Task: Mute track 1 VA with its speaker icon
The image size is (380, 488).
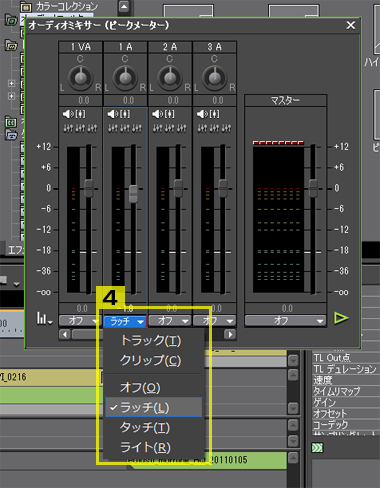Action: point(68,114)
